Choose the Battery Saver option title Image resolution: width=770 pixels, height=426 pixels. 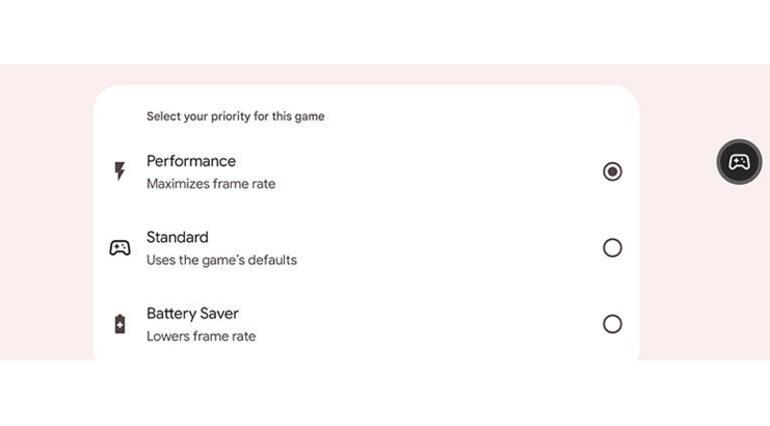192,313
